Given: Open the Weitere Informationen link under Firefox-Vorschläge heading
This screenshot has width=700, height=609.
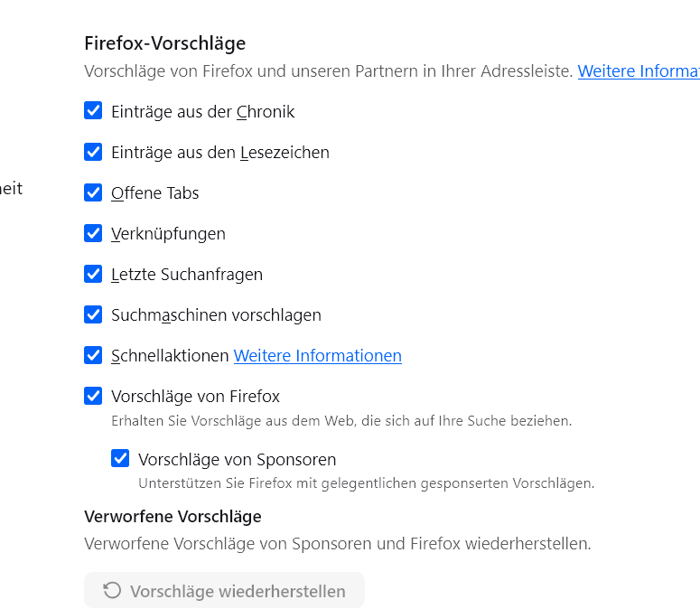Looking at the screenshot, I should pyautogui.click(x=638, y=71).
